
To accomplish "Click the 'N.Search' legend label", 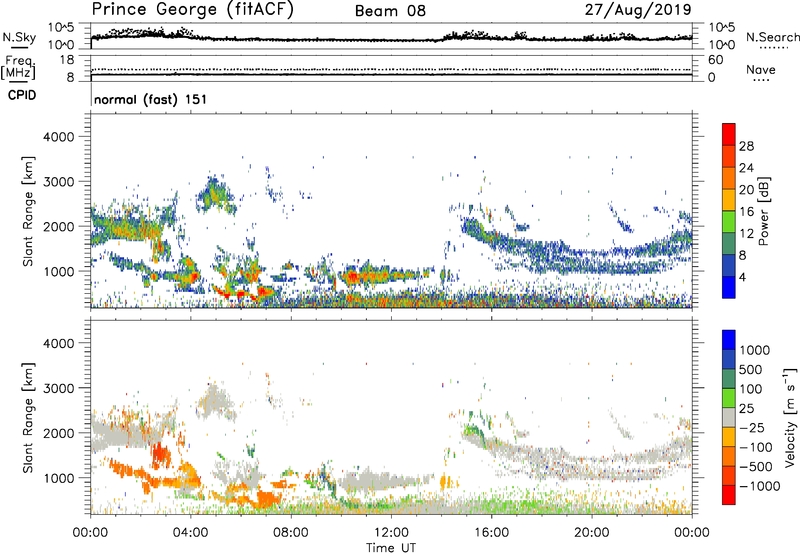I will pyautogui.click(x=772, y=37).
